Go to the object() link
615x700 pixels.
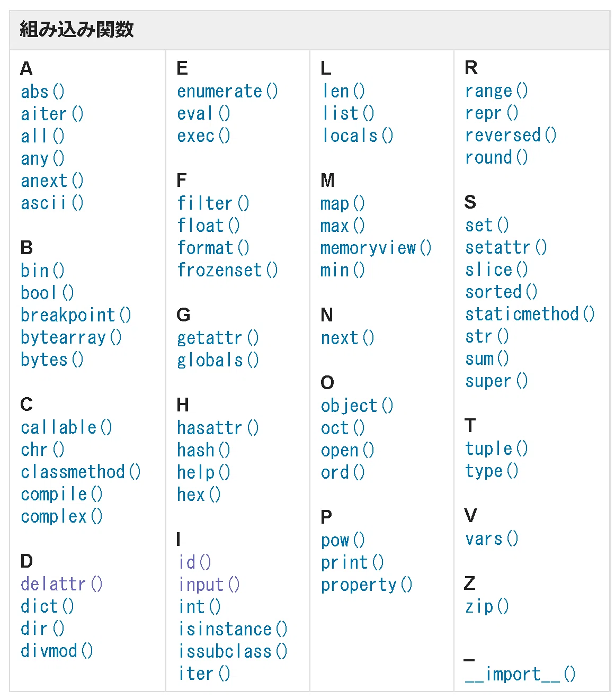(x=357, y=406)
